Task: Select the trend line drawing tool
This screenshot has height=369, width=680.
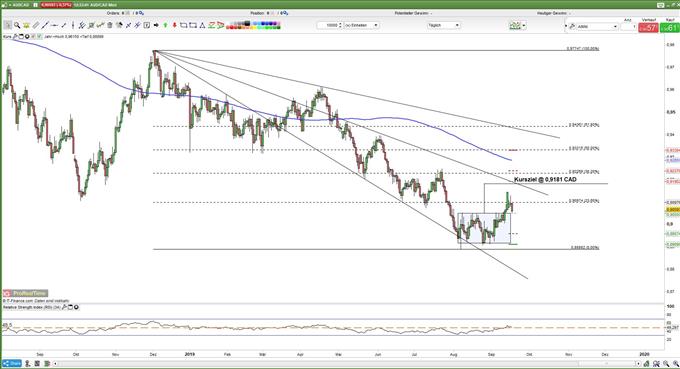Action: (45, 26)
